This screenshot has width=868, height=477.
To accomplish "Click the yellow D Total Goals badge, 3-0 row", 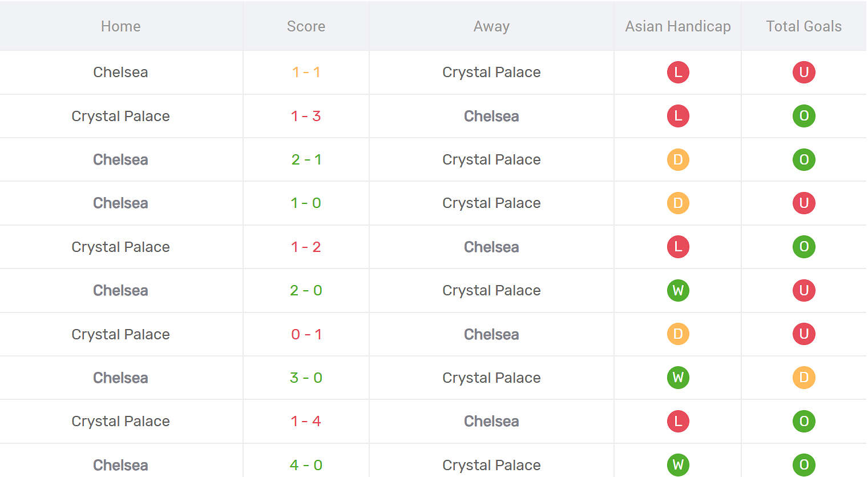I will (804, 378).
